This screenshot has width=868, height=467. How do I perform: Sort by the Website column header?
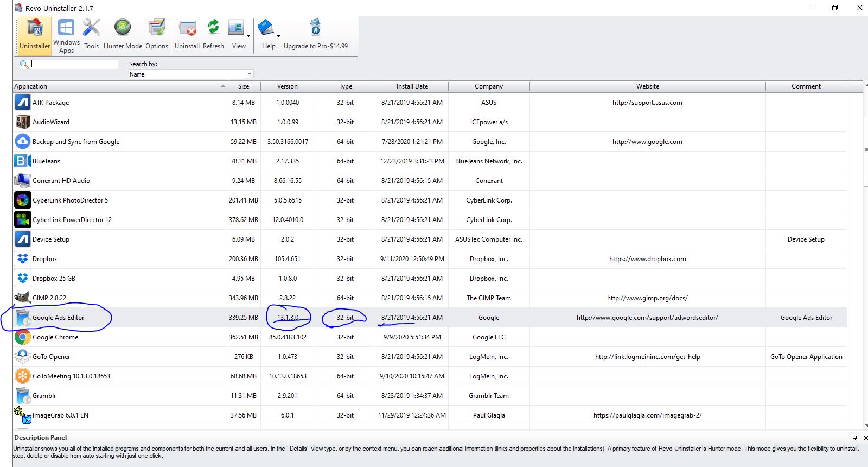(x=648, y=86)
